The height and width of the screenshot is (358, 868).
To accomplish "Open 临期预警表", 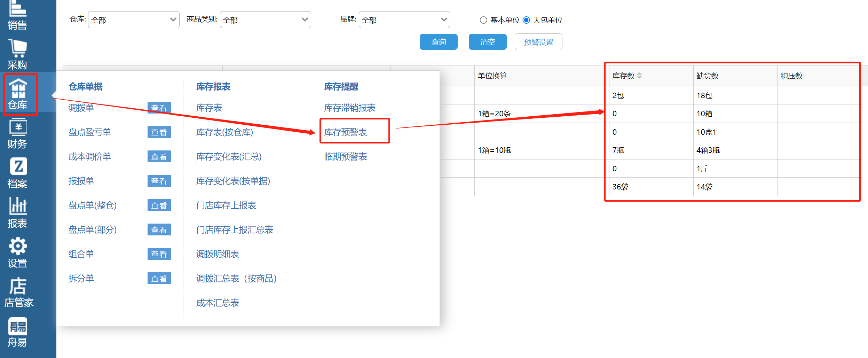I will click(x=346, y=156).
